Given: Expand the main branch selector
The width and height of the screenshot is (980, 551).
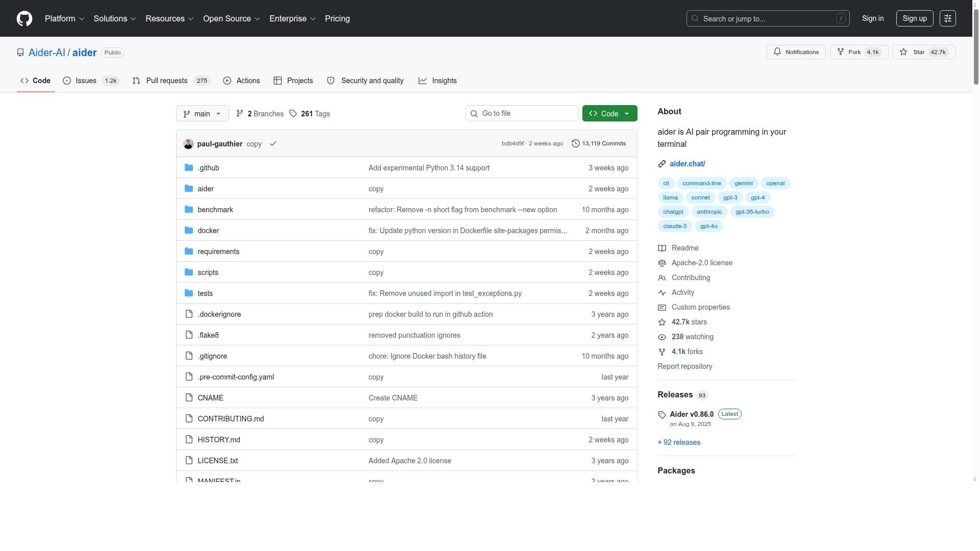Looking at the screenshot, I should (202, 114).
